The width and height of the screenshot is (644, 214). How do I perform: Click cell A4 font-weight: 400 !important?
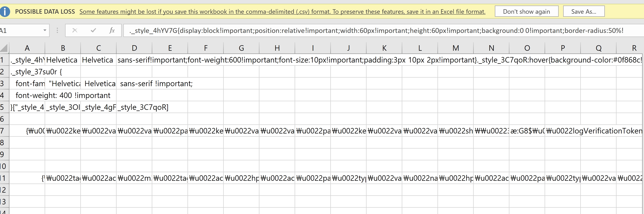[27, 95]
